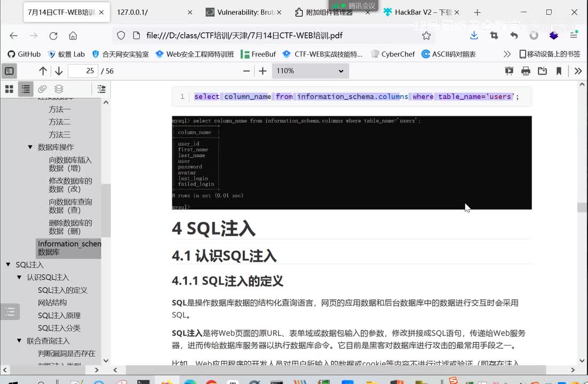Click the undo arrow toolbar icon
This screenshot has width=588, height=384.
(514, 36)
